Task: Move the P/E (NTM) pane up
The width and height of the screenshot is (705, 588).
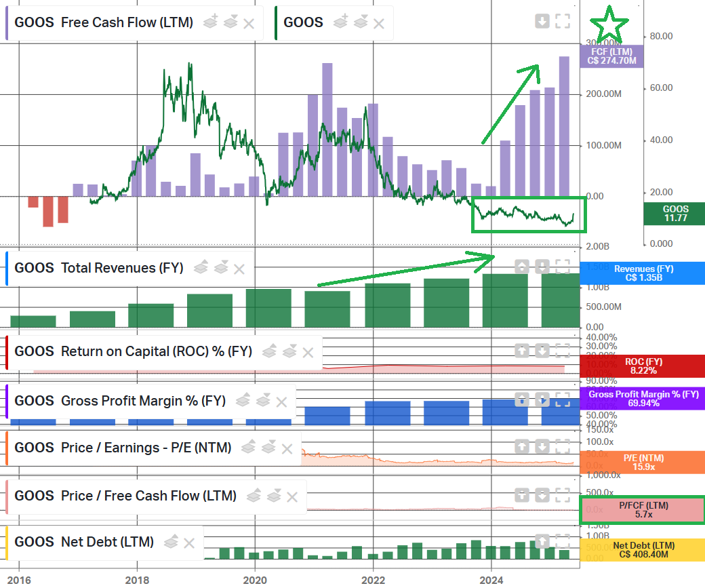Action: point(521,446)
